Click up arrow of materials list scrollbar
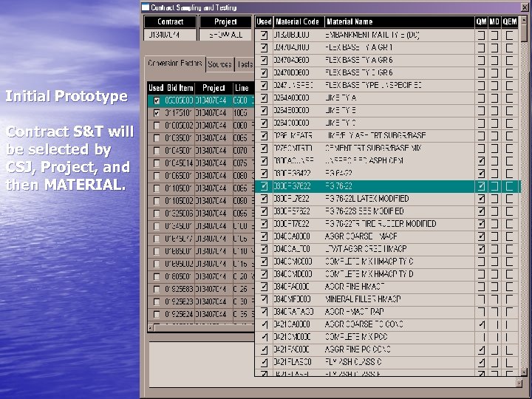 tap(524, 21)
